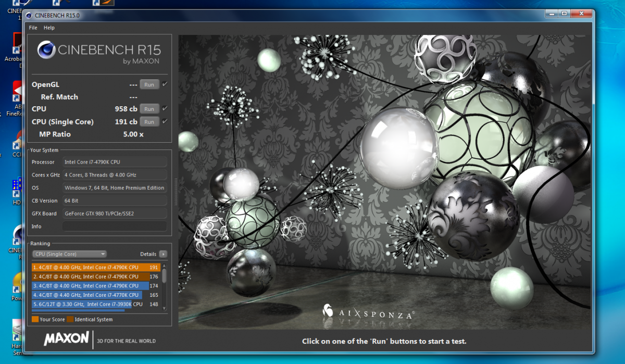Click the "MP Ratio" label
Viewport: 625px width, 364px height.
click(55, 134)
